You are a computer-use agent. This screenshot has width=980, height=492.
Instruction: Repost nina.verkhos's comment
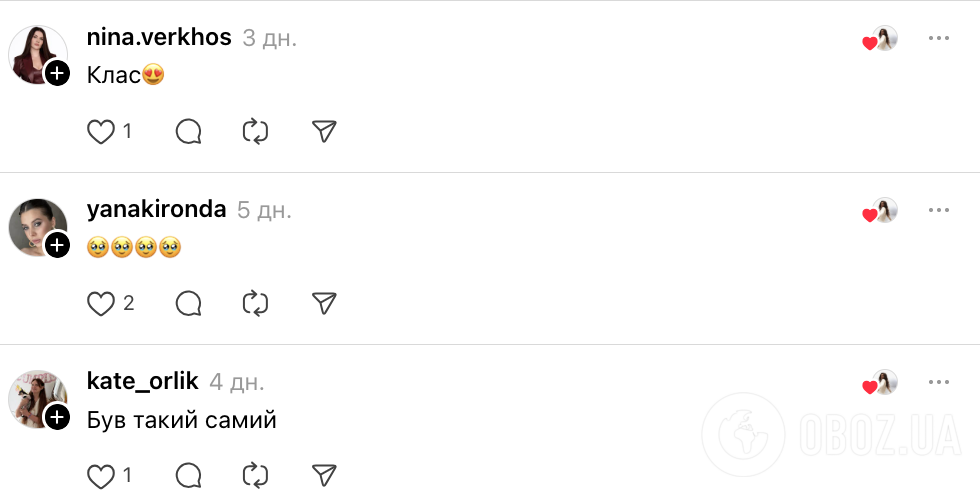(256, 131)
